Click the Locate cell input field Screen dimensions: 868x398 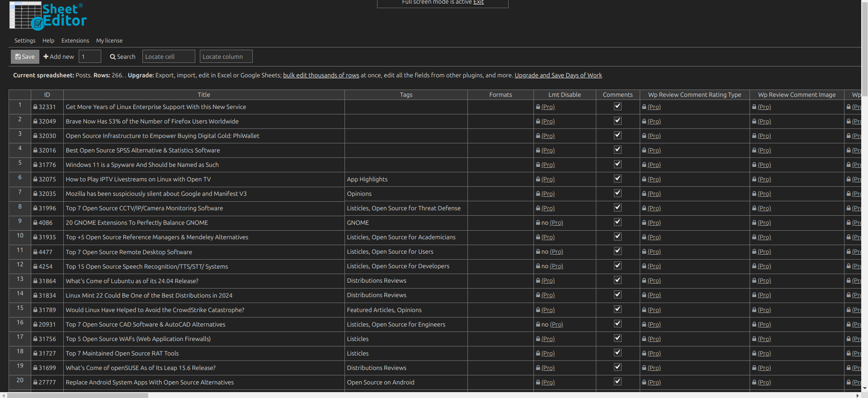pyautogui.click(x=169, y=57)
